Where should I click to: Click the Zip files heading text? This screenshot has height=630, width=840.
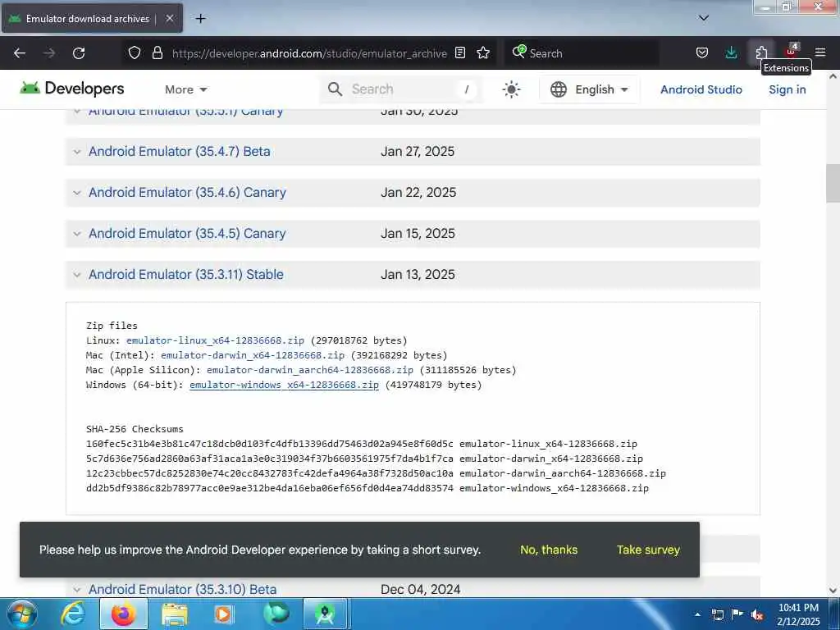point(112,326)
